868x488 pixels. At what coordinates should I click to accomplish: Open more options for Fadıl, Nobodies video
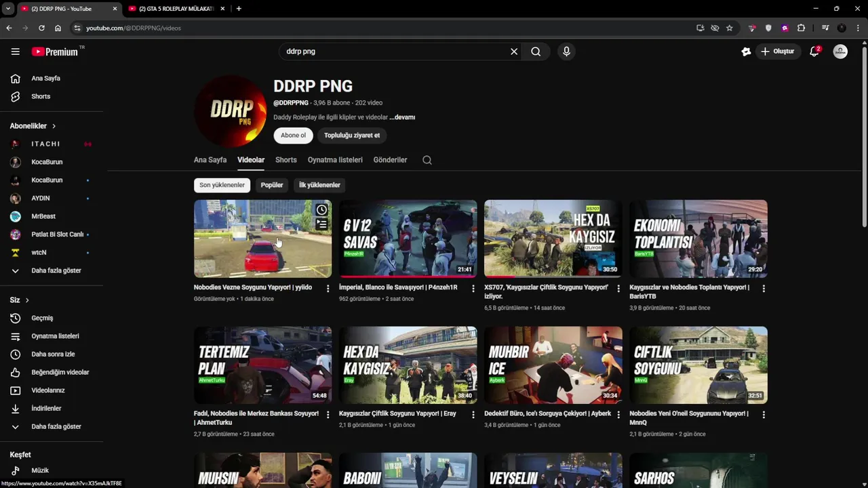pos(328,415)
